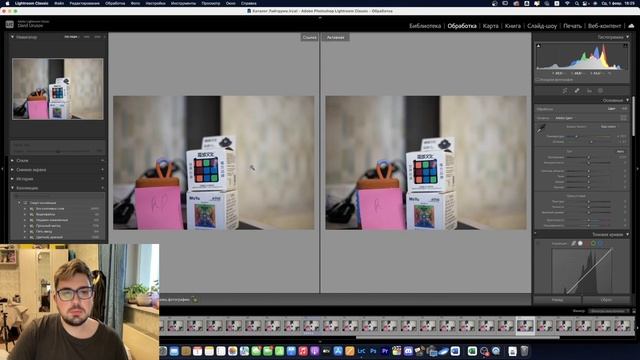640x360 pixels.
Task: Switch to the Библиотека module
Action: 425,26
